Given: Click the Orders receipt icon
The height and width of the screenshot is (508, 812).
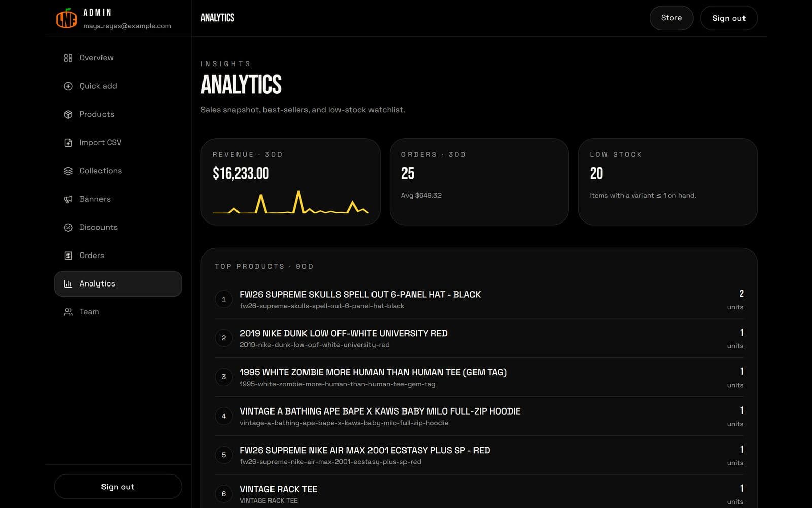Looking at the screenshot, I should pyautogui.click(x=68, y=256).
